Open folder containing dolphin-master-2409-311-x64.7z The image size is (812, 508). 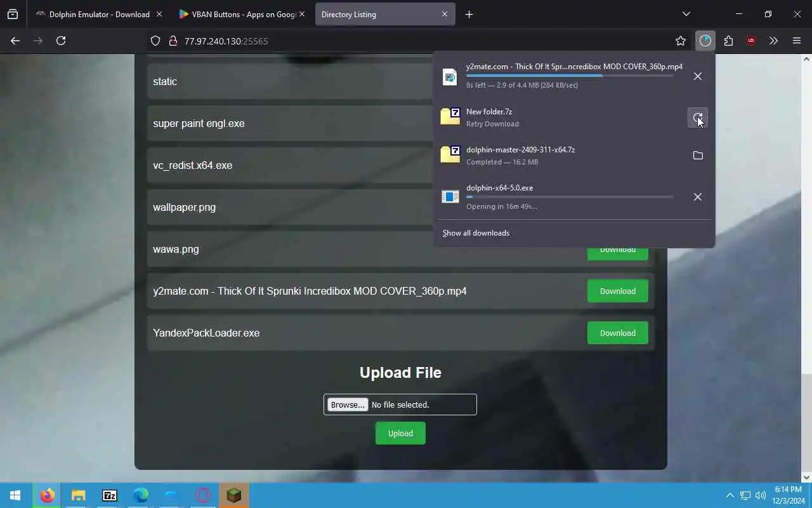[x=698, y=156]
